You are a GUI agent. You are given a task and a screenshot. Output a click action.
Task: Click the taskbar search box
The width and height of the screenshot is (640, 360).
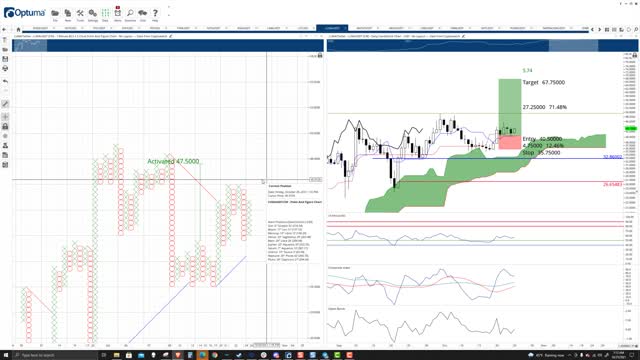55,355
